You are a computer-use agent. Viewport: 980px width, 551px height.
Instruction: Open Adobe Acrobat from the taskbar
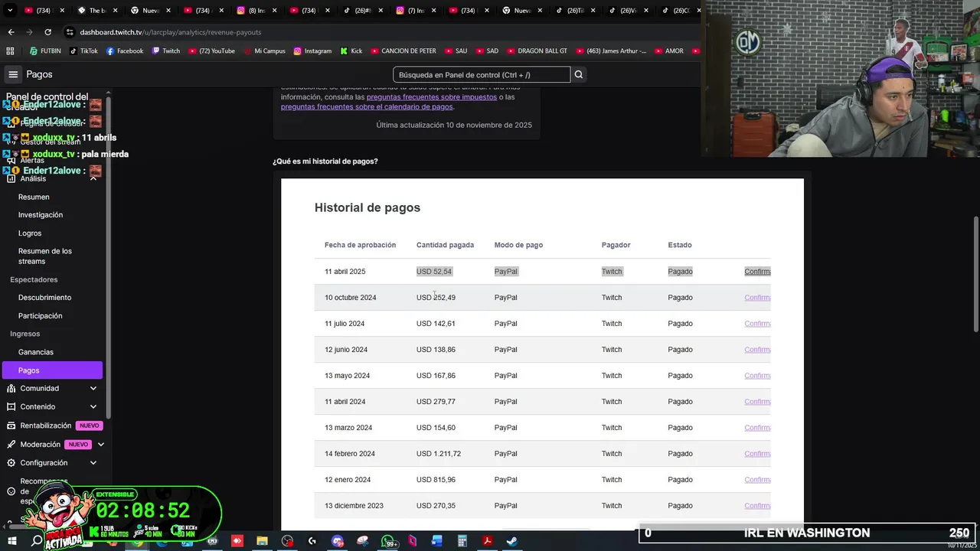486,541
